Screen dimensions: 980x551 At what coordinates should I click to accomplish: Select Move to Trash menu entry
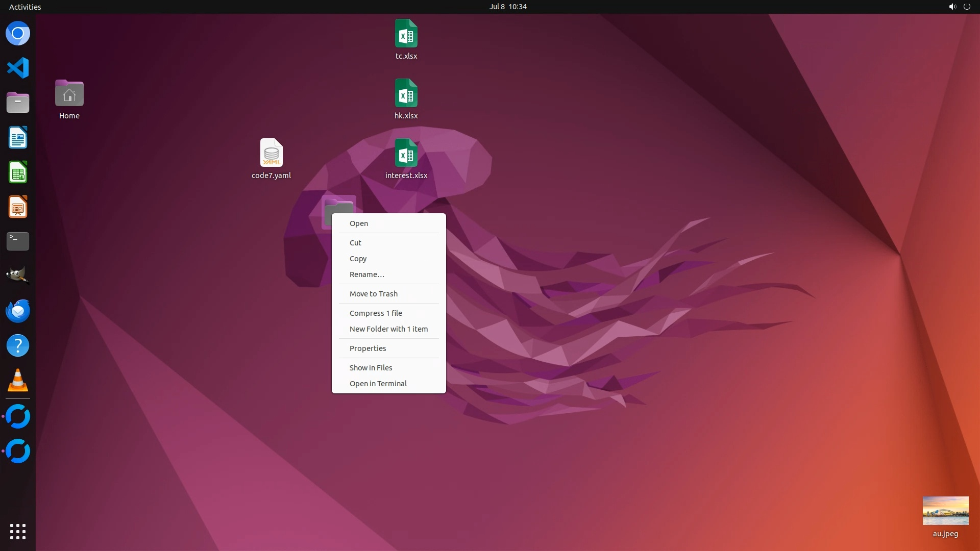[x=373, y=294]
